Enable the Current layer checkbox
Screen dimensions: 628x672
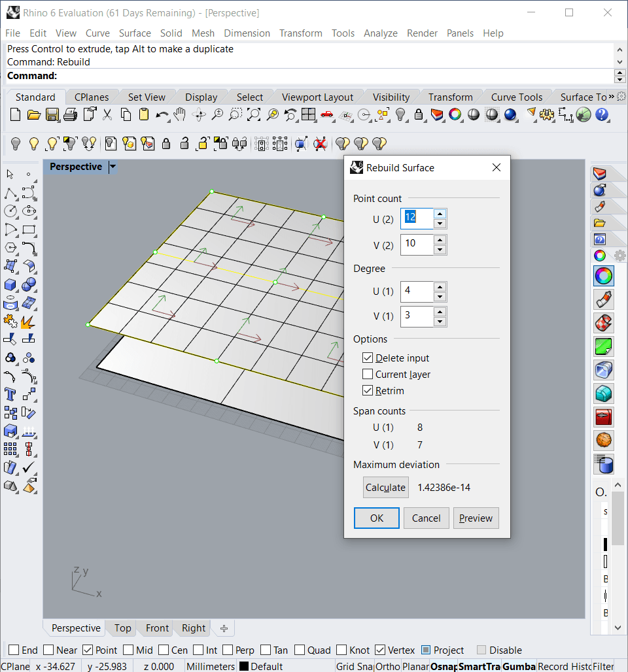pos(368,375)
